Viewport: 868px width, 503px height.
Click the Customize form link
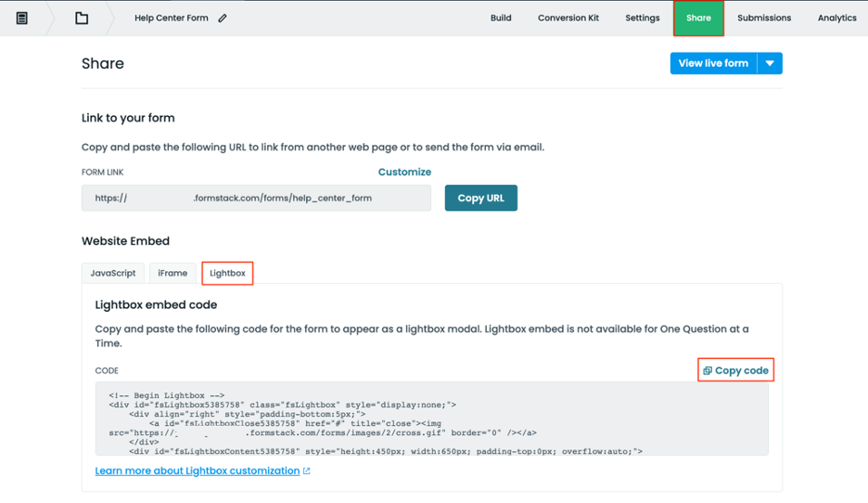click(404, 172)
